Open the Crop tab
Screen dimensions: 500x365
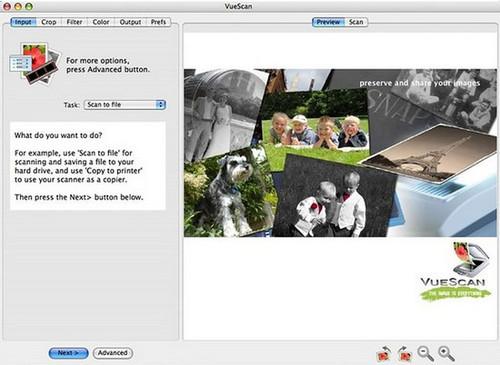tap(49, 22)
